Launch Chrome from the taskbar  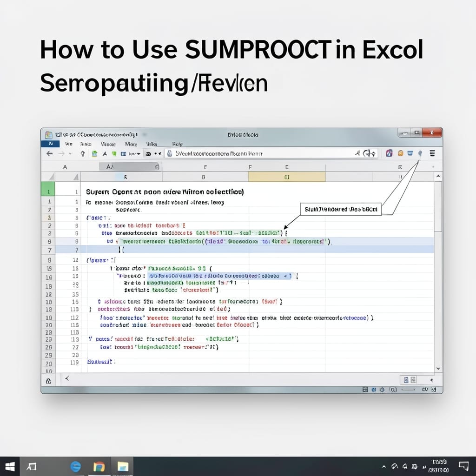(99, 466)
